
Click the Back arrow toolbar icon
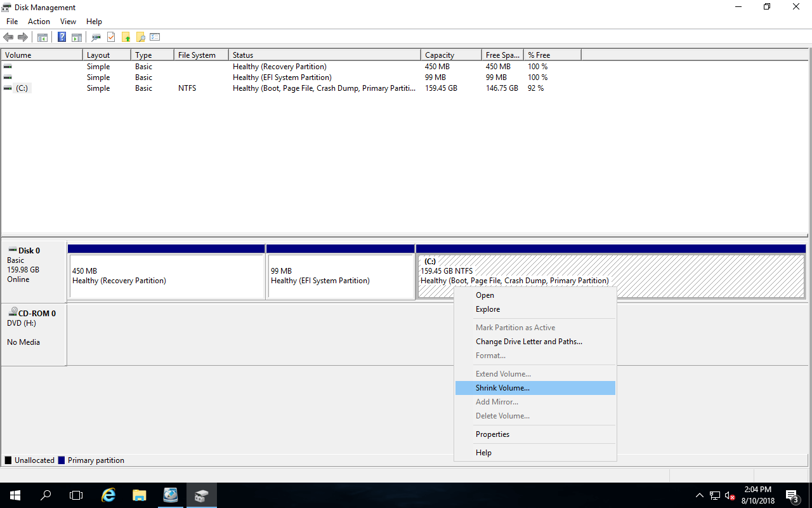point(8,37)
